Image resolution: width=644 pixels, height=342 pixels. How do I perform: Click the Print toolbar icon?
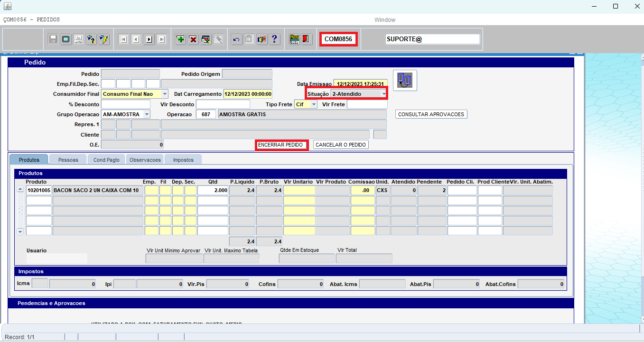coord(79,39)
